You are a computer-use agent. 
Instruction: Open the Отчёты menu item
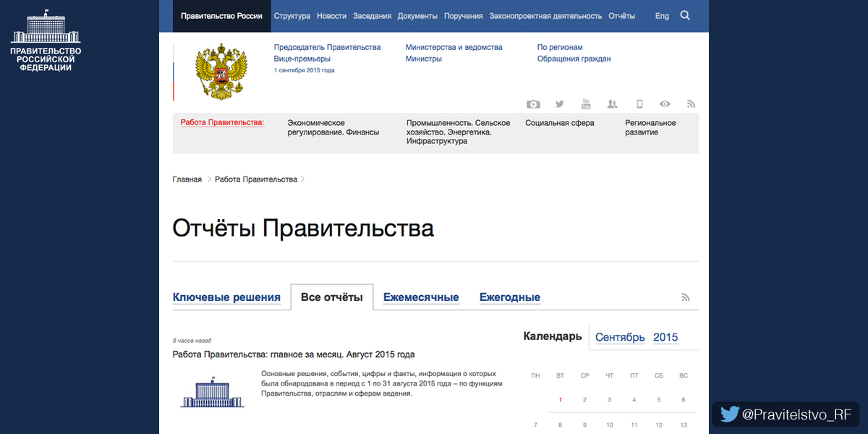(x=622, y=16)
